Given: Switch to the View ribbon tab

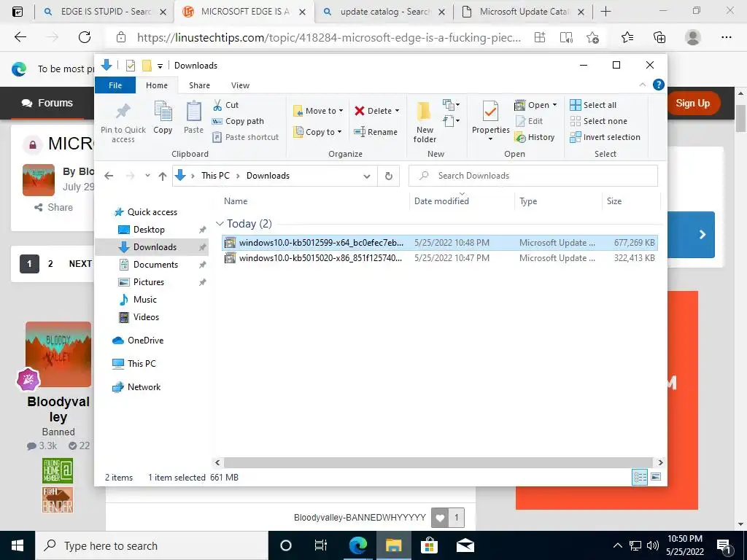Looking at the screenshot, I should pyautogui.click(x=240, y=85).
